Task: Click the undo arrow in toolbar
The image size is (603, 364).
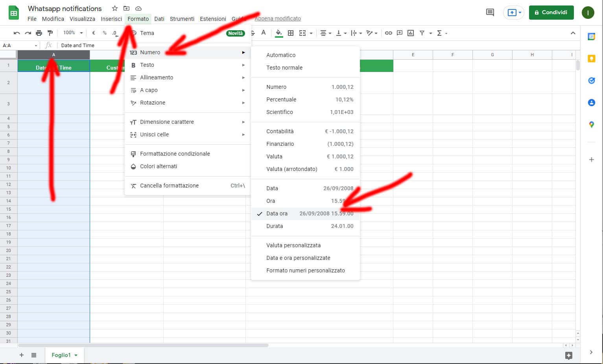Action: pyautogui.click(x=17, y=33)
